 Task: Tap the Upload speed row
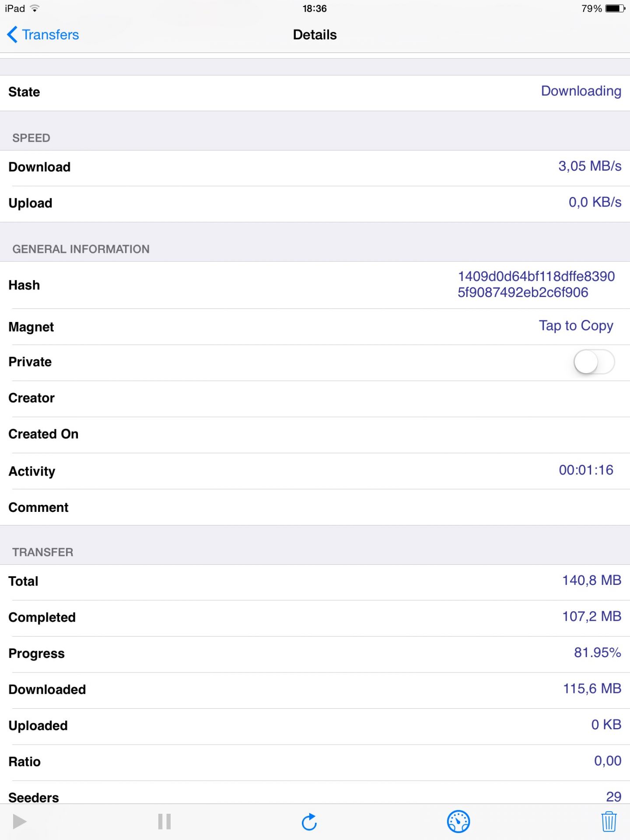tap(315, 203)
